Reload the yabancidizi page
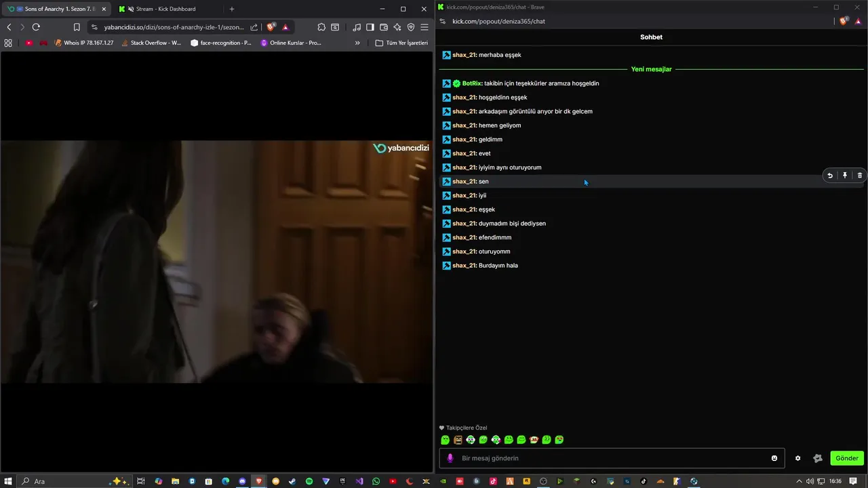Screen dimensions: 868x488 point(36,27)
